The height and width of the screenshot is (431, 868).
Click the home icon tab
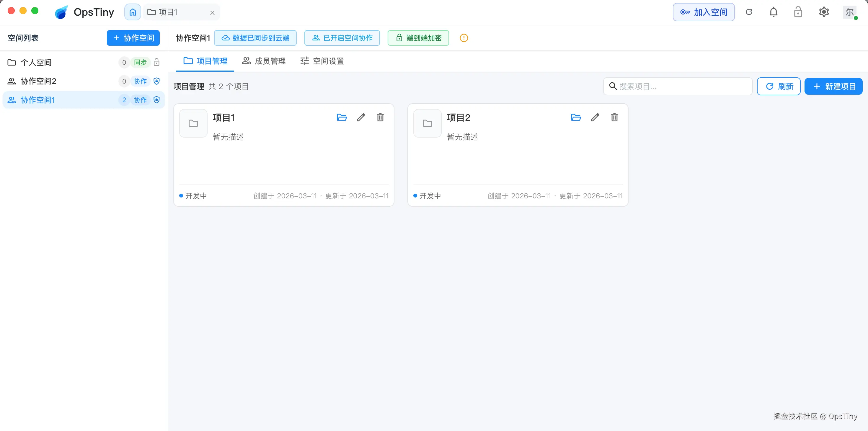tap(133, 12)
